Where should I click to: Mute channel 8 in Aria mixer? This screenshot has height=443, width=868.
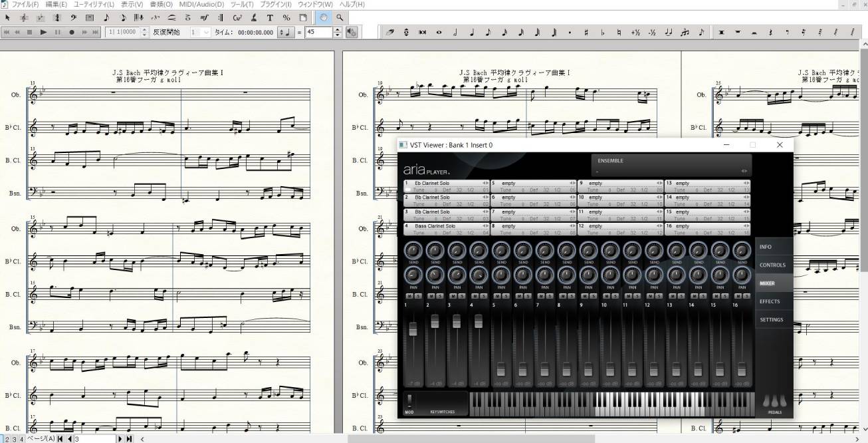(562, 295)
